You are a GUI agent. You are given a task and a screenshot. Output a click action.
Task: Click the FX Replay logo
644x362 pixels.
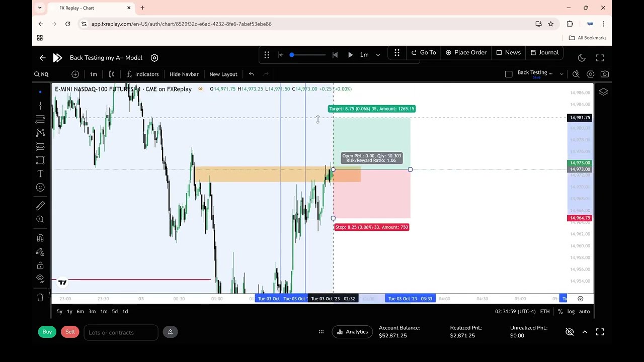click(x=57, y=58)
